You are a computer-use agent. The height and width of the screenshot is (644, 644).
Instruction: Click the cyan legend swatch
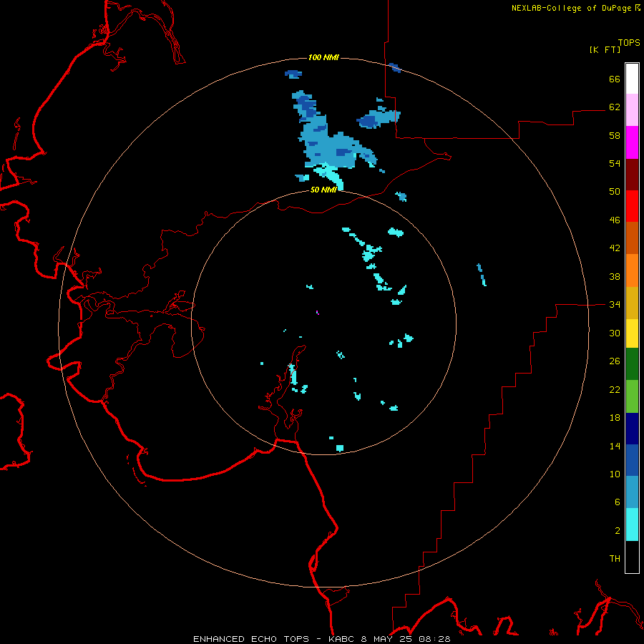click(x=632, y=525)
